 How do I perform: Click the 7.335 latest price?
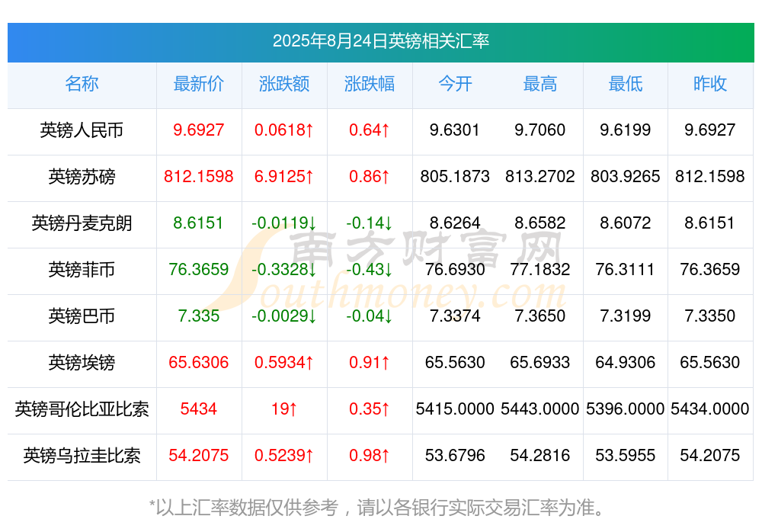coord(199,316)
